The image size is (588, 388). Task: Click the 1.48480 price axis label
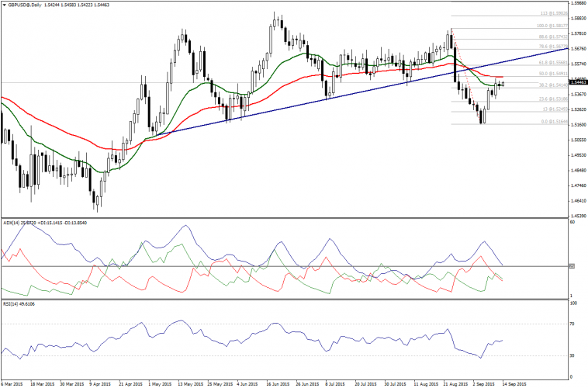click(x=578, y=171)
